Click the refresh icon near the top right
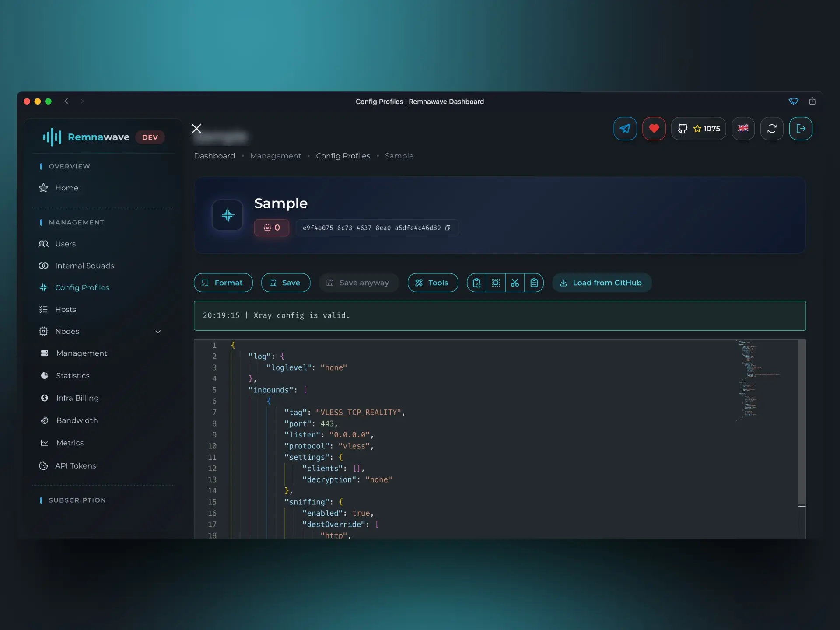Viewport: 840px width, 630px height. tap(772, 128)
